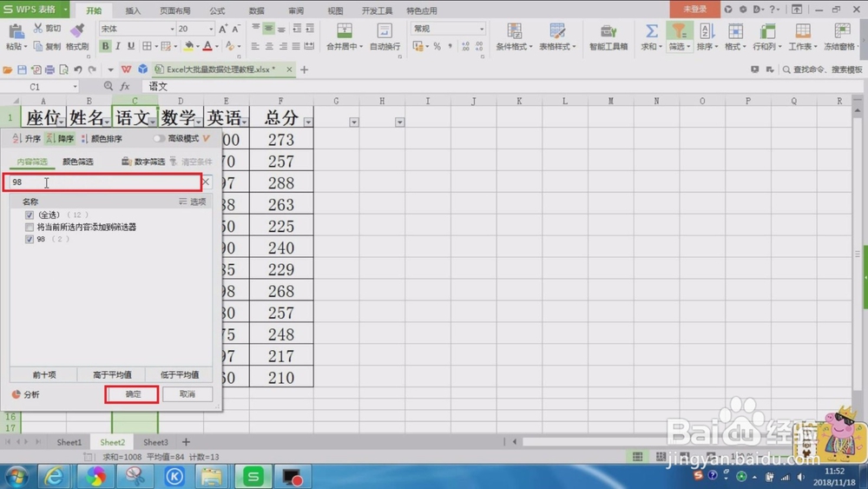Click the Worksheet (工作表) icon
Screen dimensions: 868x489
click(x=803, y=31)
